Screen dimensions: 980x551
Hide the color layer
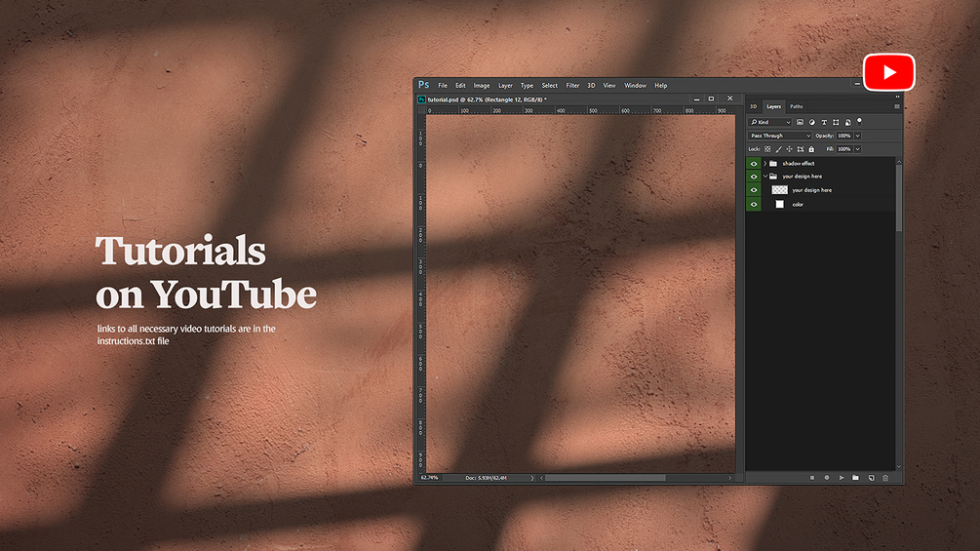click(754, 204)
